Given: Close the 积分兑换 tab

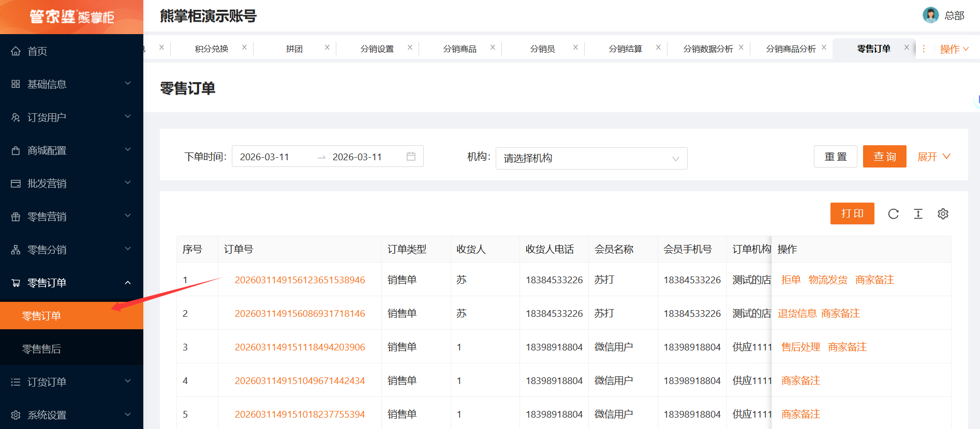Looking at the screenshot, I should tap(244, 48).
